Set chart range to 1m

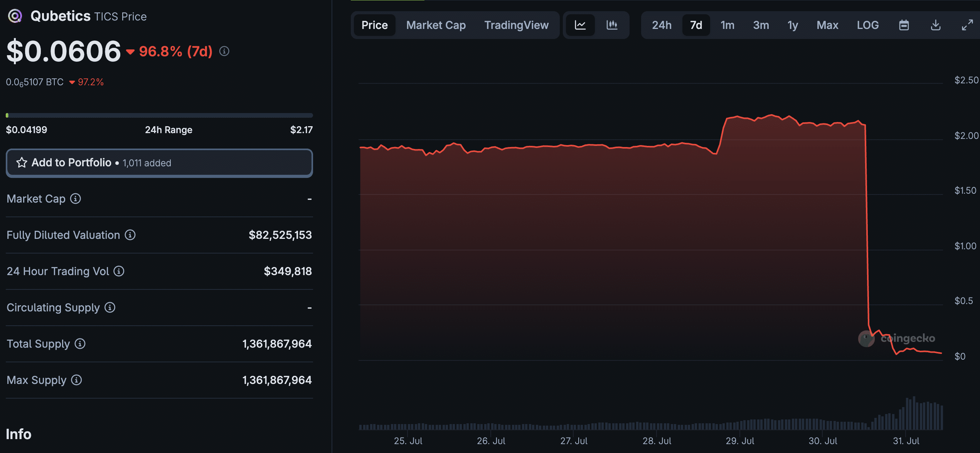pyautogui.click(x=727, y=25)
